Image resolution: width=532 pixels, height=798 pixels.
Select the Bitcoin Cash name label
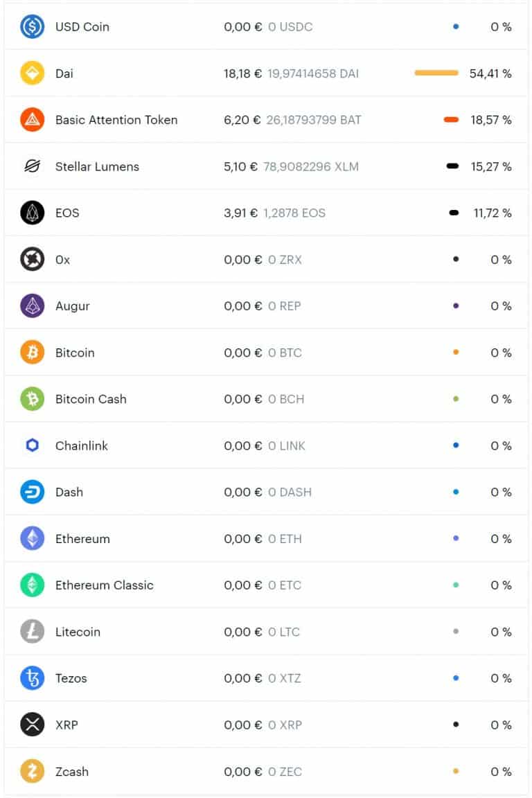point(91,399)
